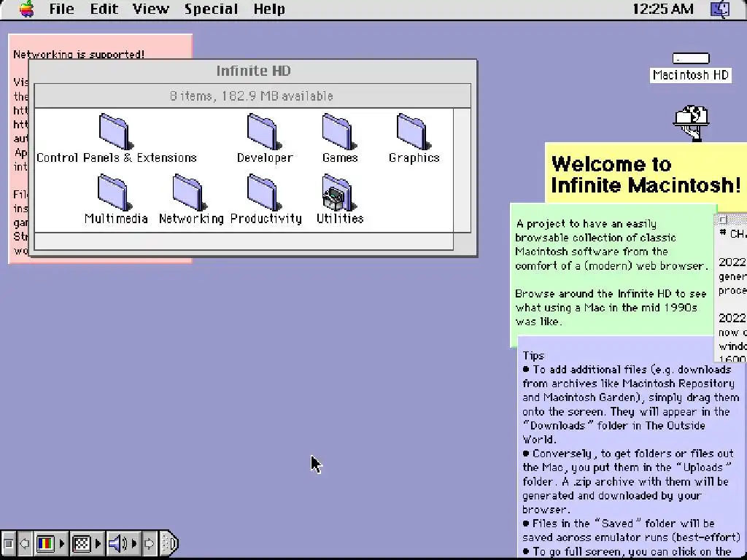Expand the monitor resolution pop-up arrow
This screenshot has width=747, height=560.
click(98, 543)
